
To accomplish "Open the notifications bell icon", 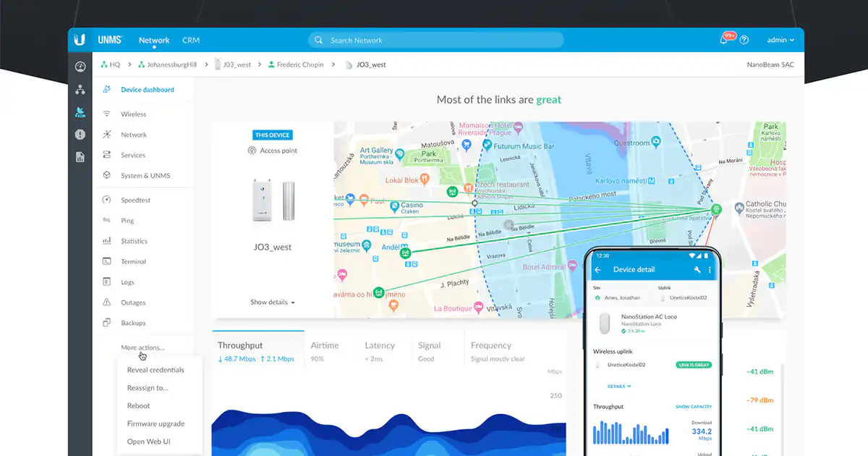I will [x=724, y=40].
